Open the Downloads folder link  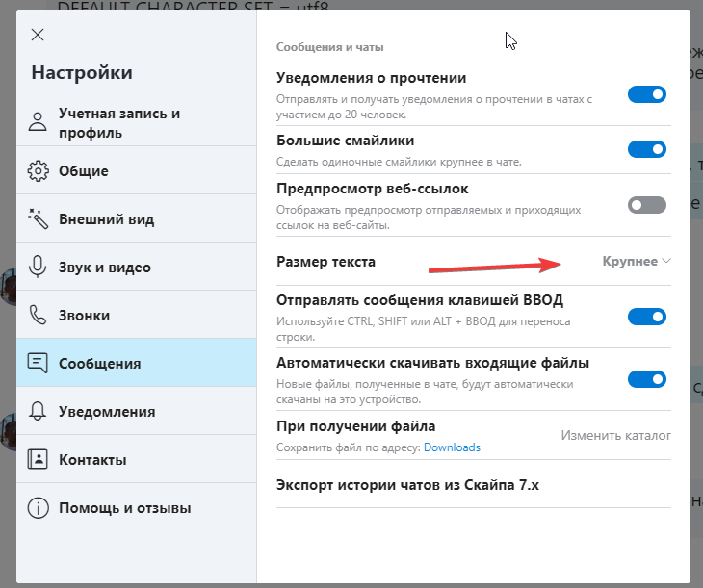point(452,447)
